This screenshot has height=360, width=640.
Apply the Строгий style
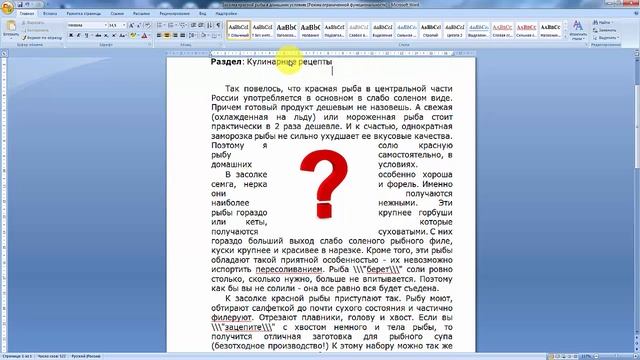tap(431, 30)
